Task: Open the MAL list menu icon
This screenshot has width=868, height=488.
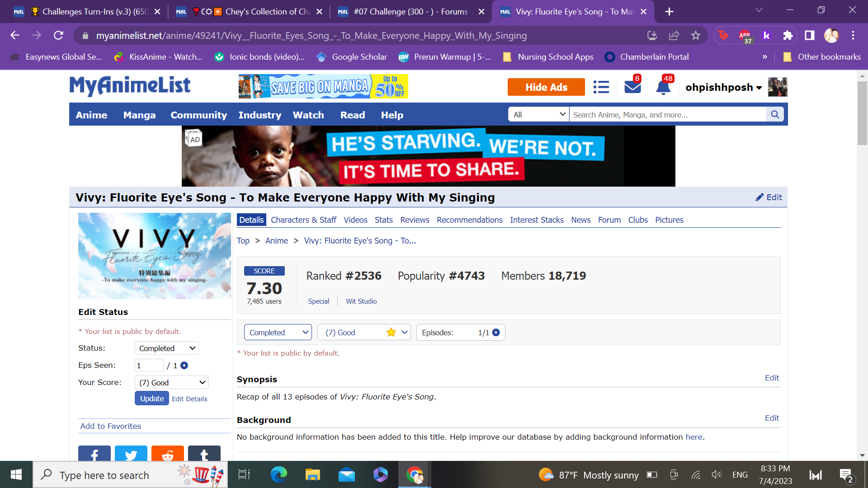Action: 601,87
